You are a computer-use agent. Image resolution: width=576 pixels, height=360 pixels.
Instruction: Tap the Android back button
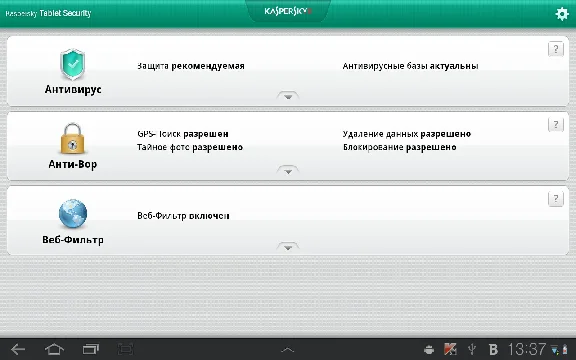click(x=18, y=349)
